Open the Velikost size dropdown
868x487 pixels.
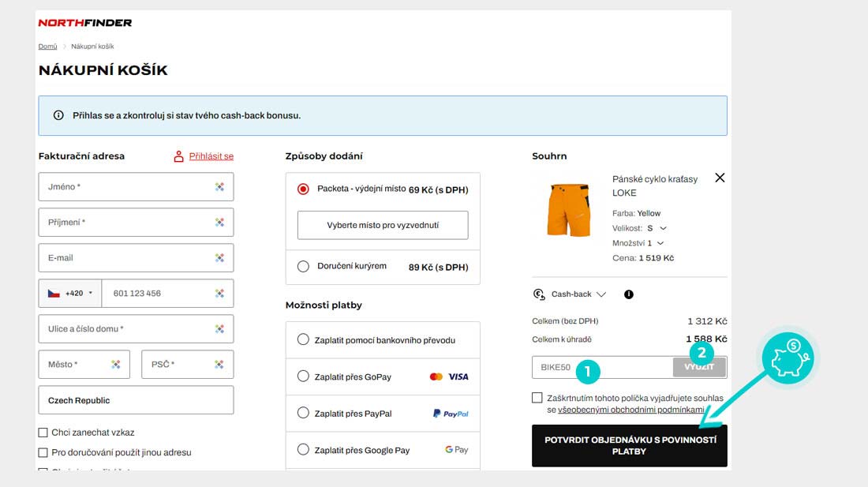tap(657, 228)
